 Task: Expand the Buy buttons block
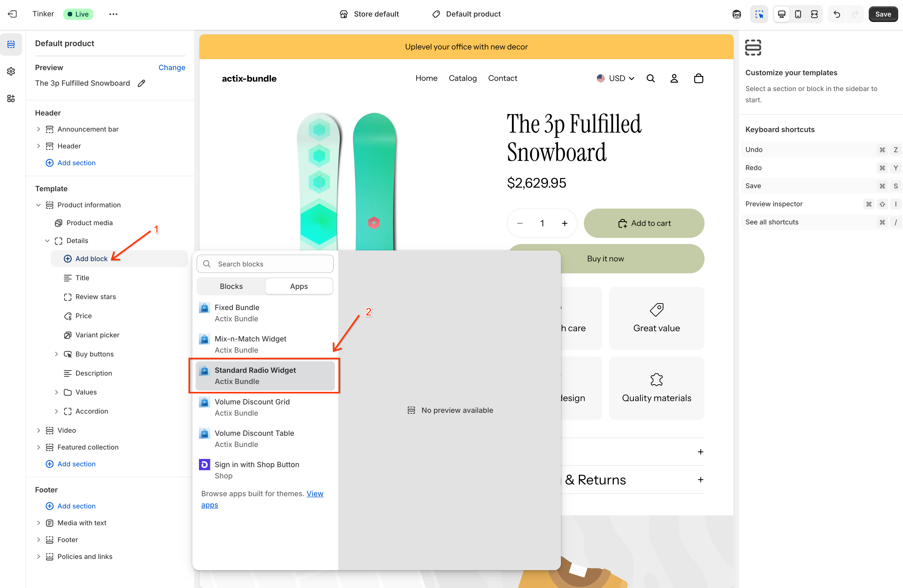tap(57, 354)
